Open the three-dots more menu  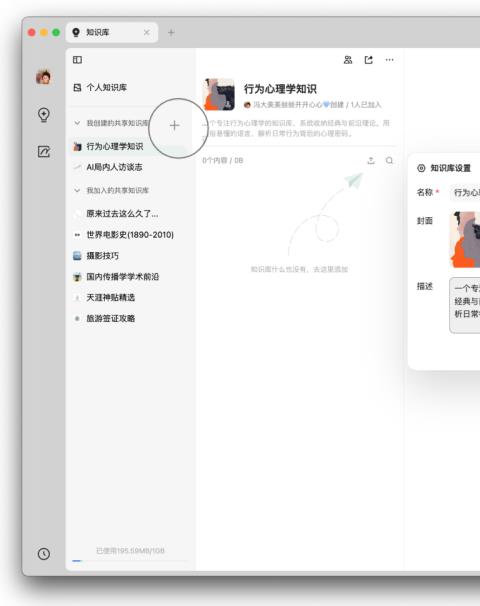(390, 60)
